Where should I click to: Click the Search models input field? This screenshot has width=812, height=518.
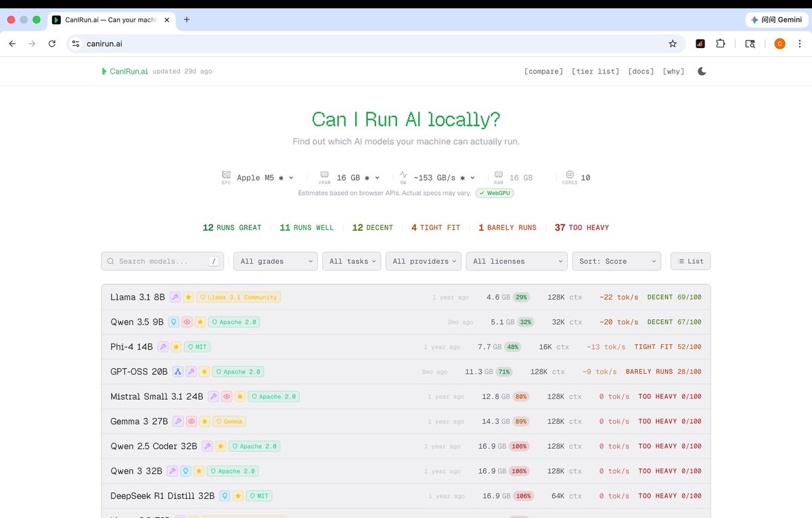pyautogui.click(x=162, y=261)
